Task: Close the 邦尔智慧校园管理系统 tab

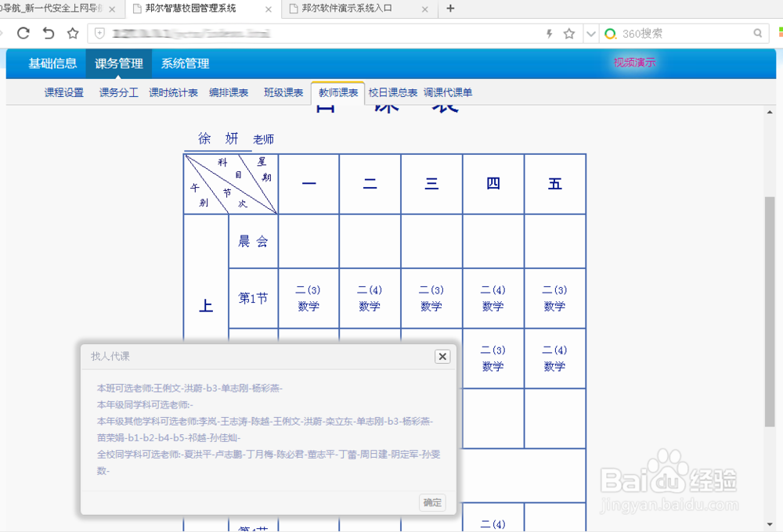Action: pos(269,9)
